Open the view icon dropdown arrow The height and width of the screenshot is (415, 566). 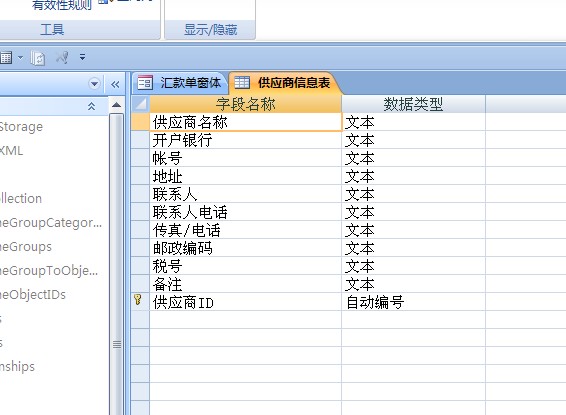click(x=20, y=57)
